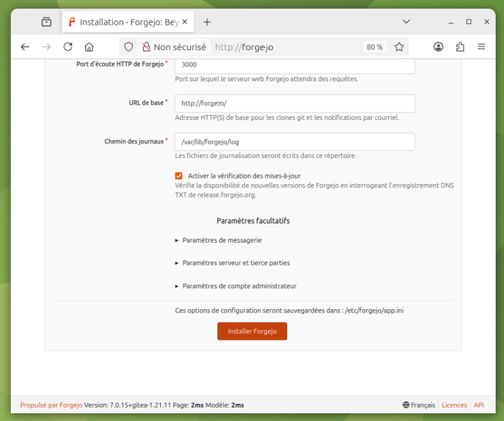Click the /etc/forgejo/app.ini configuration path text
The image size is (504, 421).
tap(374, 311)
